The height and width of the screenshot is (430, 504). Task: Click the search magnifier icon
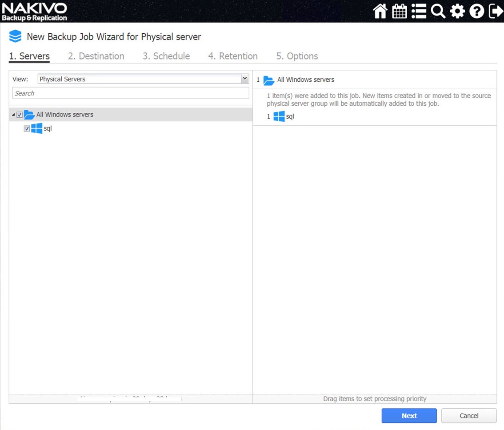[438, 11]
